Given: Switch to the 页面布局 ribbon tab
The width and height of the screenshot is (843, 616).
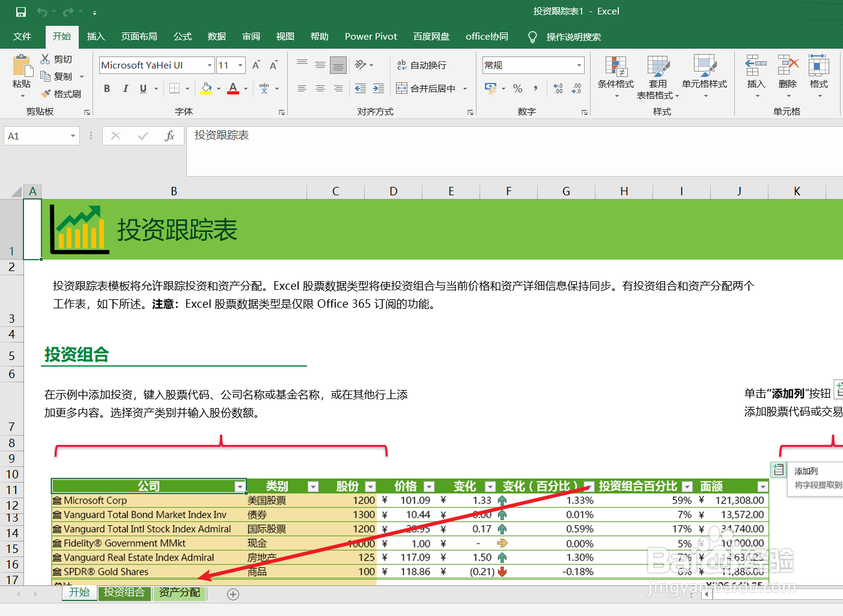Looking at the screenshot, I should click(139, 37).
